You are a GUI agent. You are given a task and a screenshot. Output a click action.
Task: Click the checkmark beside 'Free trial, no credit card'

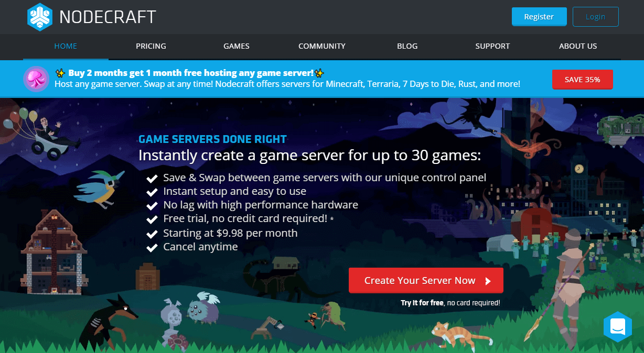click(152, 219)
